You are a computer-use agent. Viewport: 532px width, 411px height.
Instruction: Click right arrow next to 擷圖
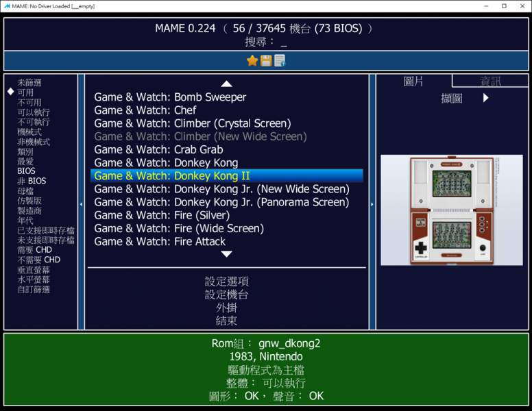pos(486,98)
